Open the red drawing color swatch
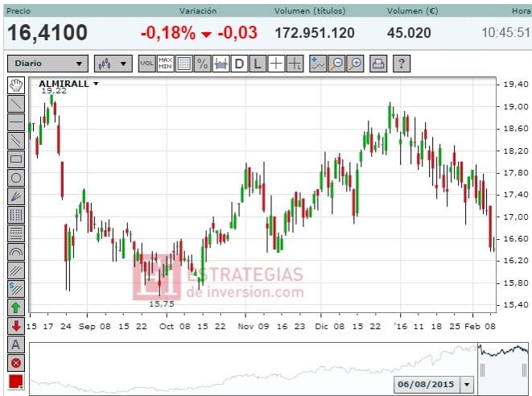 pos(16,382)
